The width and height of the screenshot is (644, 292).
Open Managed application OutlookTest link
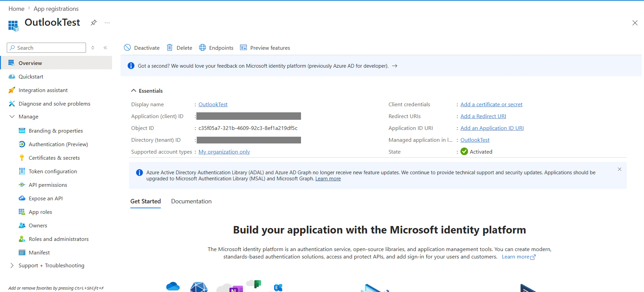pos(475,140)
